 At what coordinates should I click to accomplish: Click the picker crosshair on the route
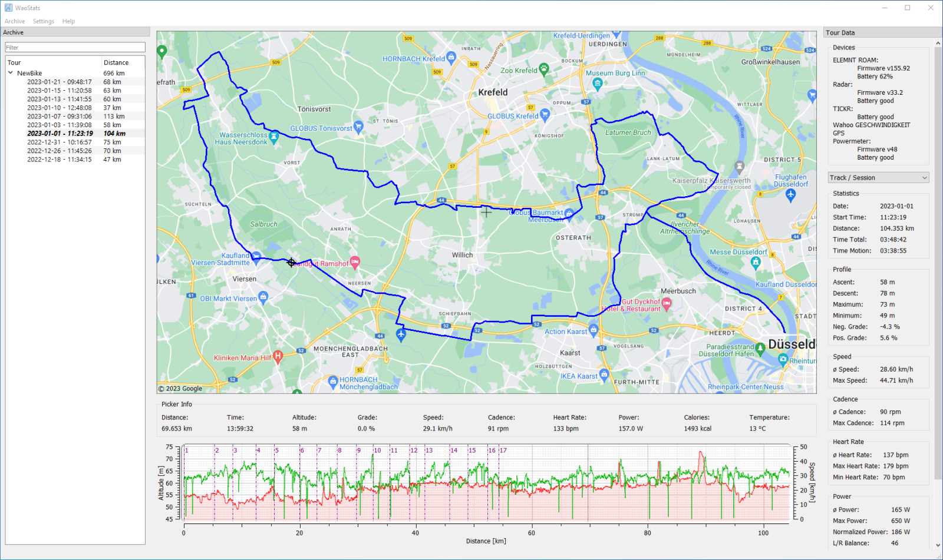tap(291, 263)
